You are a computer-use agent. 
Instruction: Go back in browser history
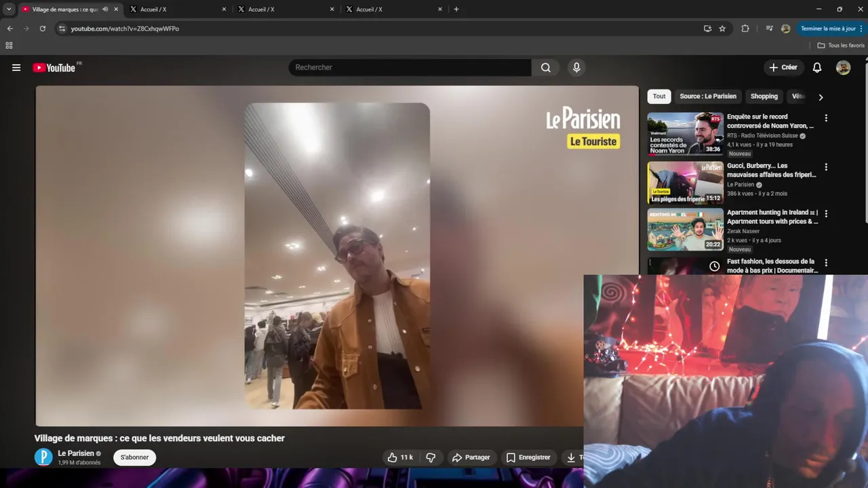pos(9,28)
